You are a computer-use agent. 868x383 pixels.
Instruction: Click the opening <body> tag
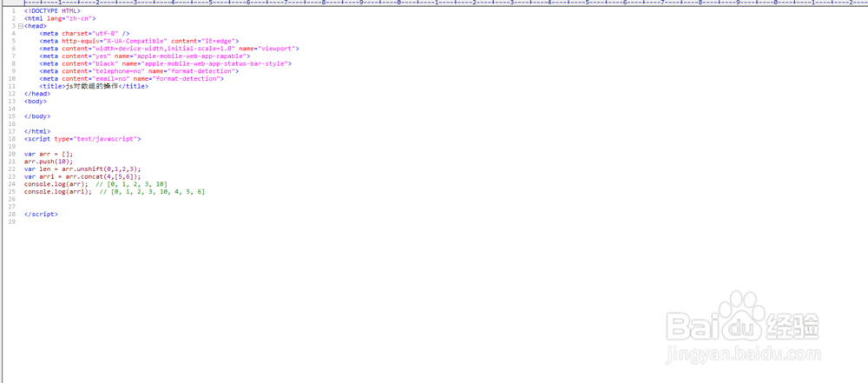click(36, 102)
